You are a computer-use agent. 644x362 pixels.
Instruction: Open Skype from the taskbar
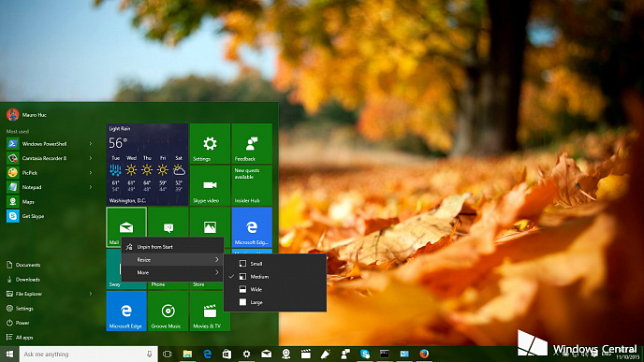(x=365, y=354)
